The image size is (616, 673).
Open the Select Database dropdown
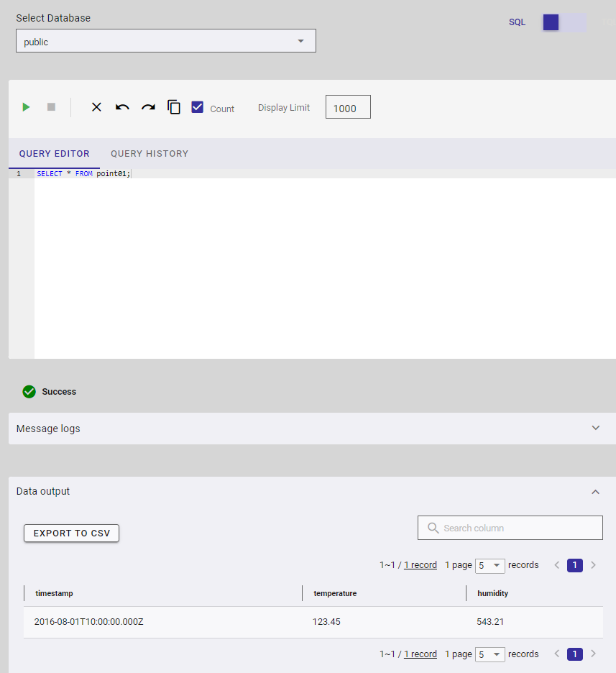click(x=166, y=42)
